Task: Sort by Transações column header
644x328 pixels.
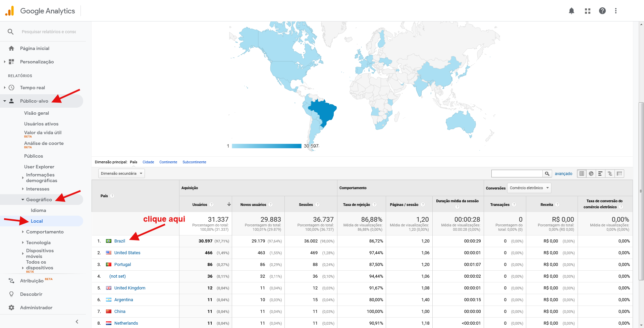Action: [500, 205]
